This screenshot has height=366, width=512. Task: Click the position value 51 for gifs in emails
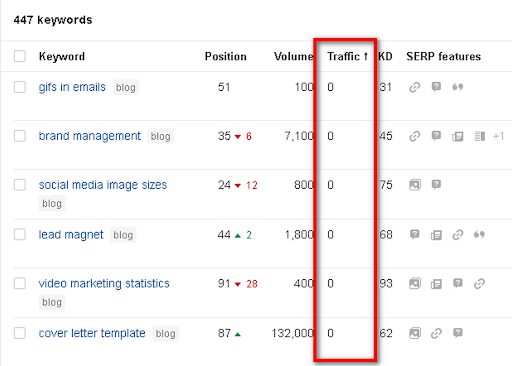224,87
